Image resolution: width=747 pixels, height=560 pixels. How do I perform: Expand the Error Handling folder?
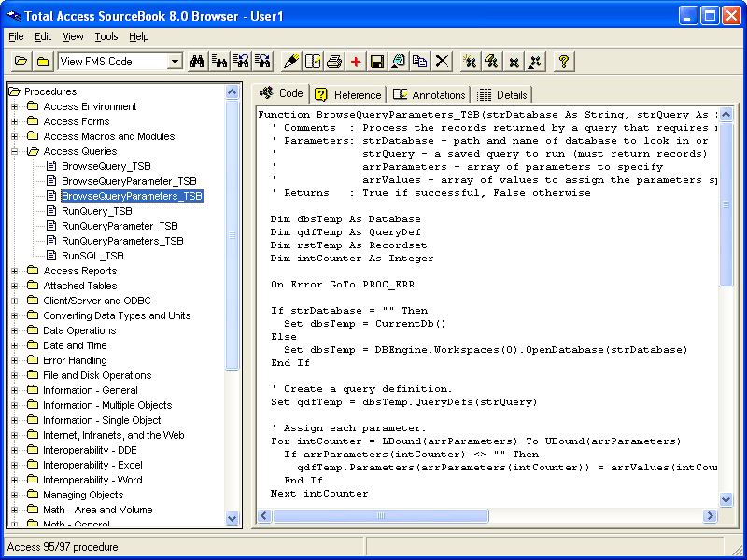click(x=14, y=360)
